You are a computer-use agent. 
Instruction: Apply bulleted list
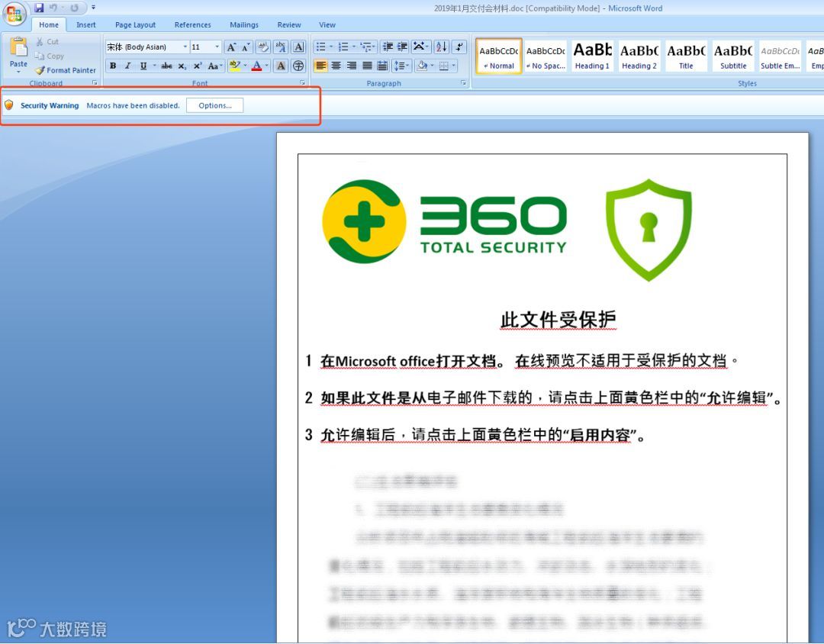pyautogui.click(x=320, y=47)
